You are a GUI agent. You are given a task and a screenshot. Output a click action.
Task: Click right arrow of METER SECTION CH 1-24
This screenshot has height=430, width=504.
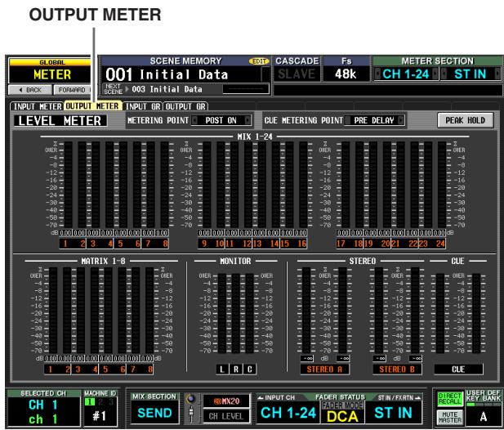pos(435,74)
